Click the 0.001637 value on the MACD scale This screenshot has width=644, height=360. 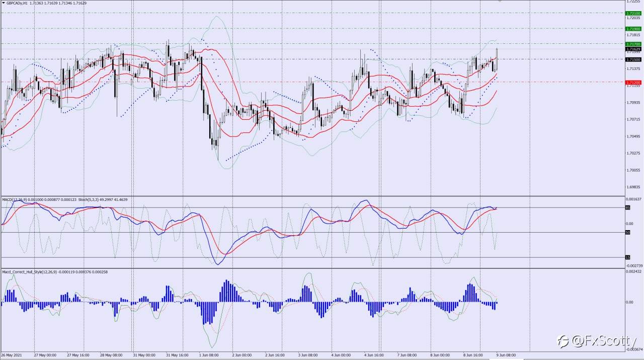(634, 199)
